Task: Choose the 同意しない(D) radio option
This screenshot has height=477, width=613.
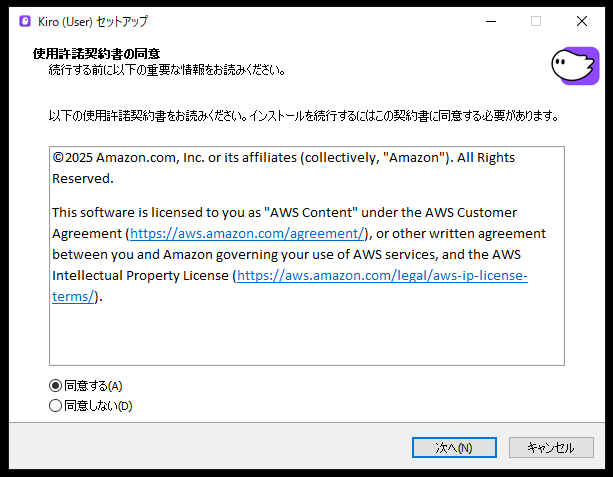Action: point(55,406)
